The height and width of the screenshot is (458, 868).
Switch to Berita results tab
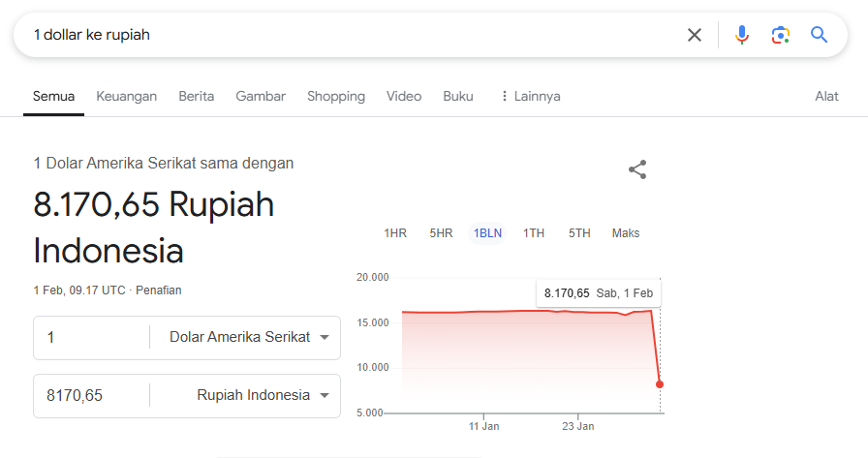pos(196,96)
